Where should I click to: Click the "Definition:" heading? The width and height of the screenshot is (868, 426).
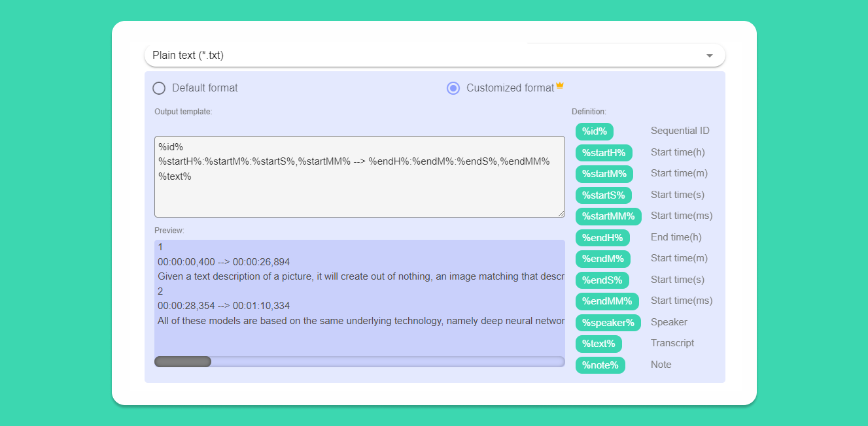tap(589, 112)
